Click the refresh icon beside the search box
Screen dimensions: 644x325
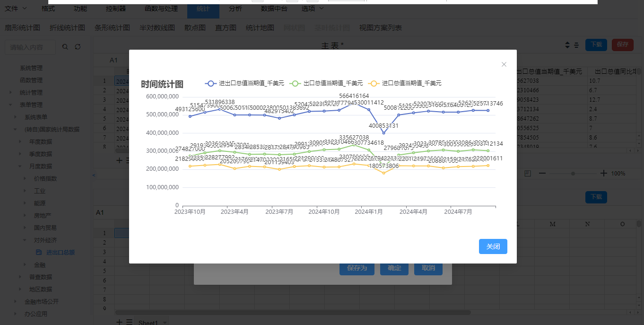(x=78, y=47)
